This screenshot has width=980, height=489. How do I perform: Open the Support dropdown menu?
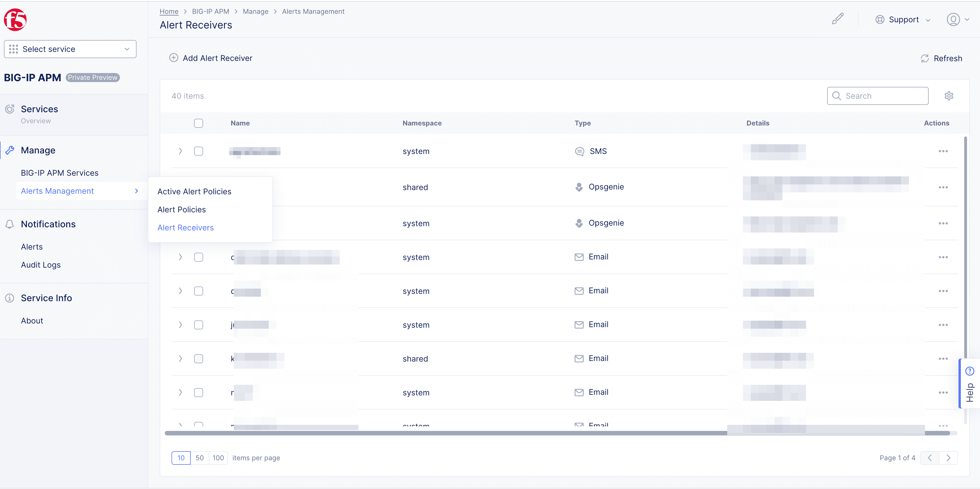click(903, 19)
